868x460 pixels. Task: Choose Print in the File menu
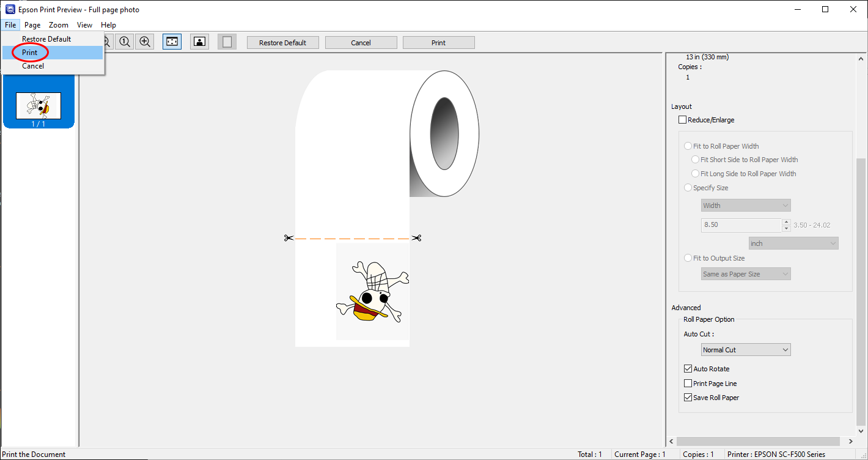click(x=53, y=53)
